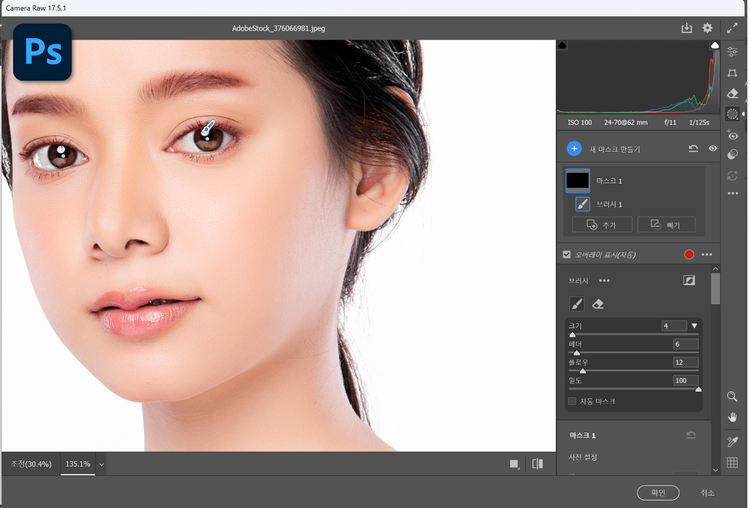The height and width of the screenshot is (508, 750).
Task: Toggle the grid overlay icon
Action: click(732, 462)
